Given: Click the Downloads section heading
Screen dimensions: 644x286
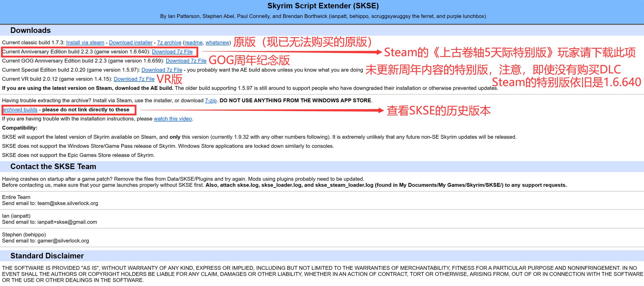Looking at the screenshot, I should click(30, 30).
